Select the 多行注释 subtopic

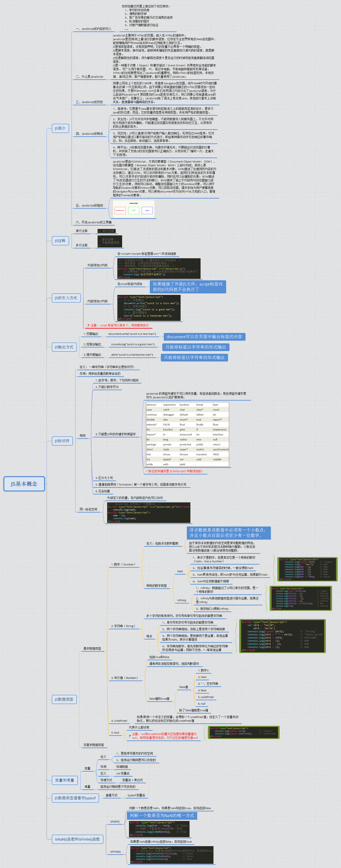point(82,245)
